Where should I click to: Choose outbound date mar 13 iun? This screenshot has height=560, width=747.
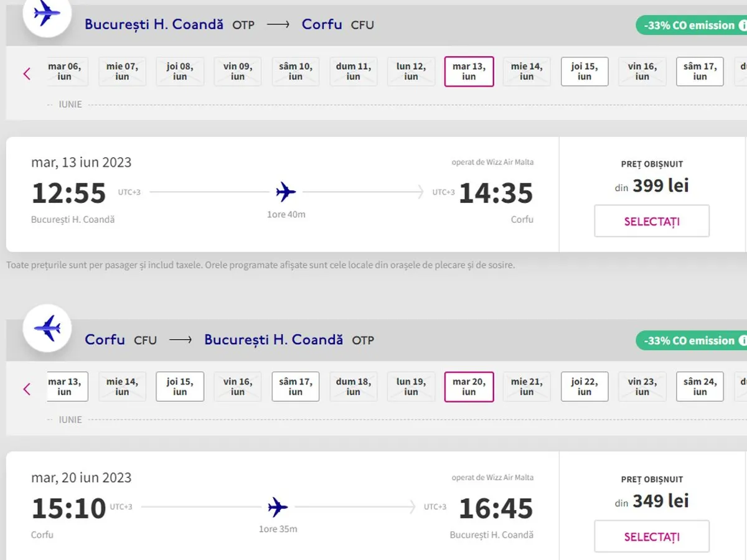tap(469, 72)
